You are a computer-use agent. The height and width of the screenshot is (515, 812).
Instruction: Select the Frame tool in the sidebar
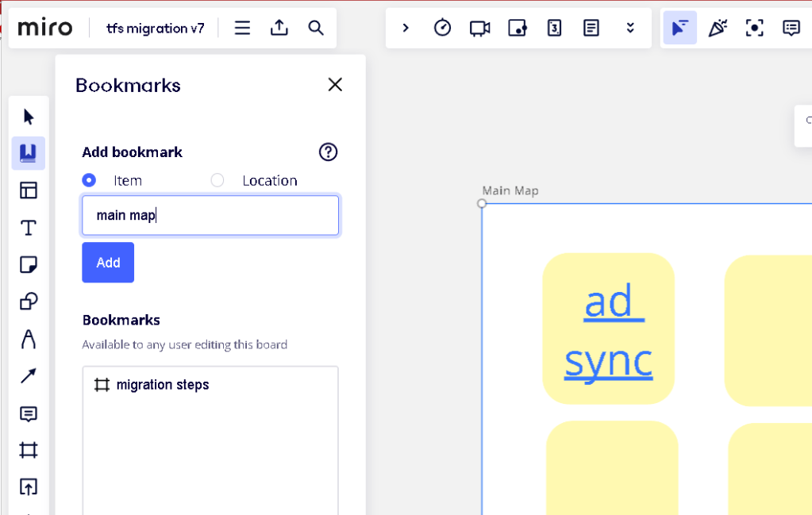click(x=29, y=450)
